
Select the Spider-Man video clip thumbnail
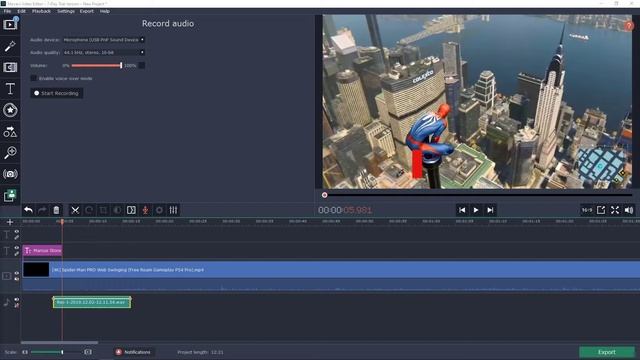point(36,269)
